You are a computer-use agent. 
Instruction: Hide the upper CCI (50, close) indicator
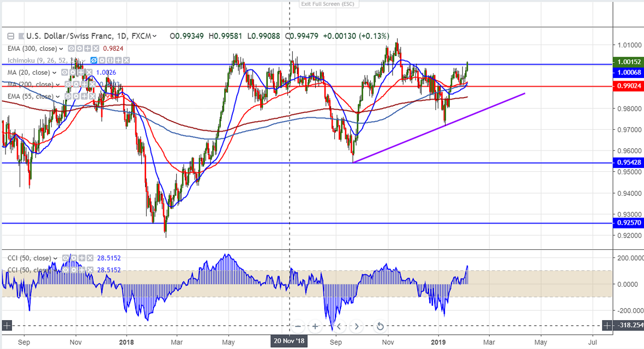coord(66,258)
